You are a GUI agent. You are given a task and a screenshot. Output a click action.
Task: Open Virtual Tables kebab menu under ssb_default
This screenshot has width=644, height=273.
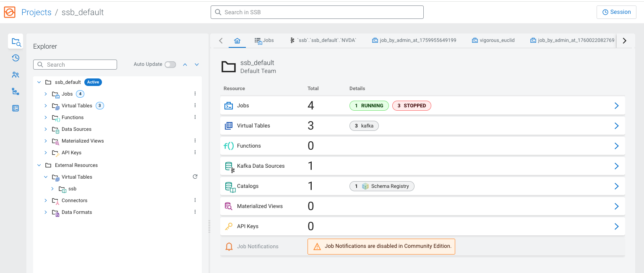[195, 106]
